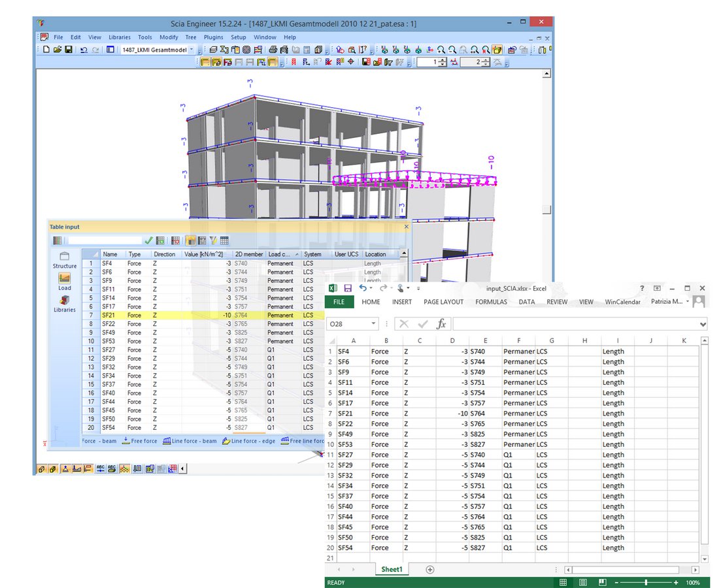Click Excel formula bar input field
Screen dimensions: 721x588
(575, 324)
